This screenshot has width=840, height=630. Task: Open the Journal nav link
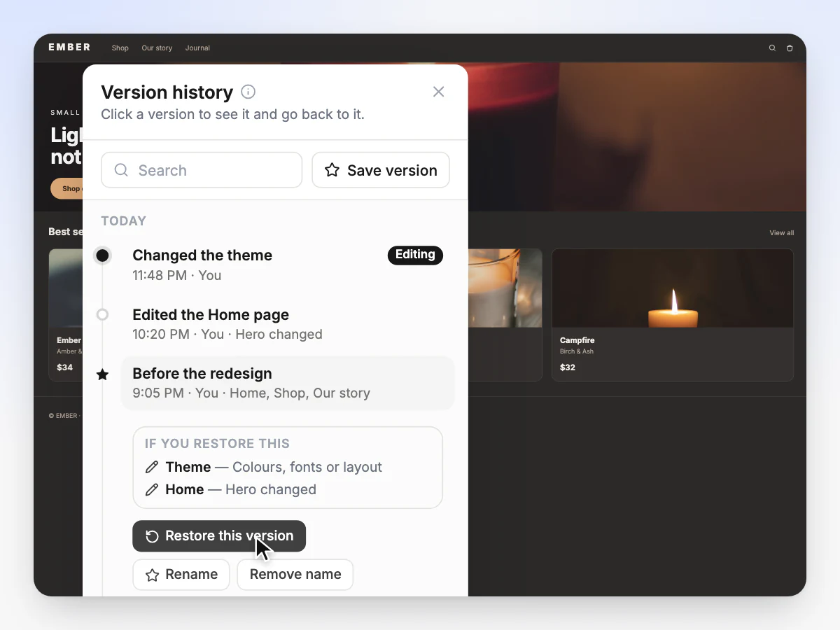click(x=197, y=48)
